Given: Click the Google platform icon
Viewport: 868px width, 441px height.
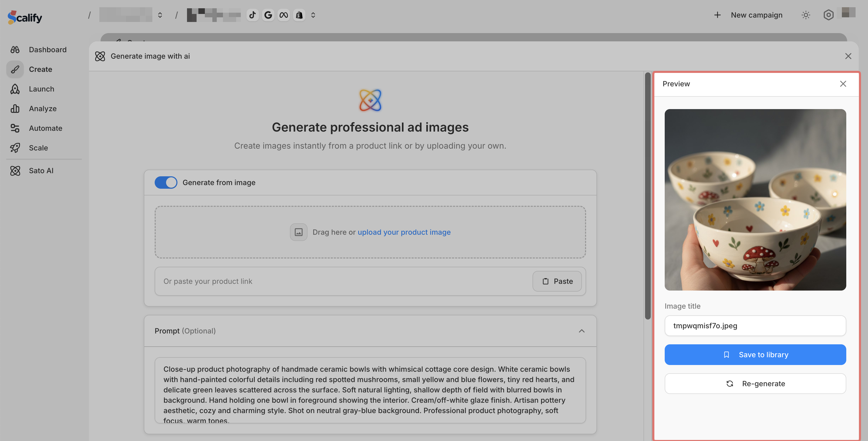Looking at the screenshot, I should (x=268, y=15).
